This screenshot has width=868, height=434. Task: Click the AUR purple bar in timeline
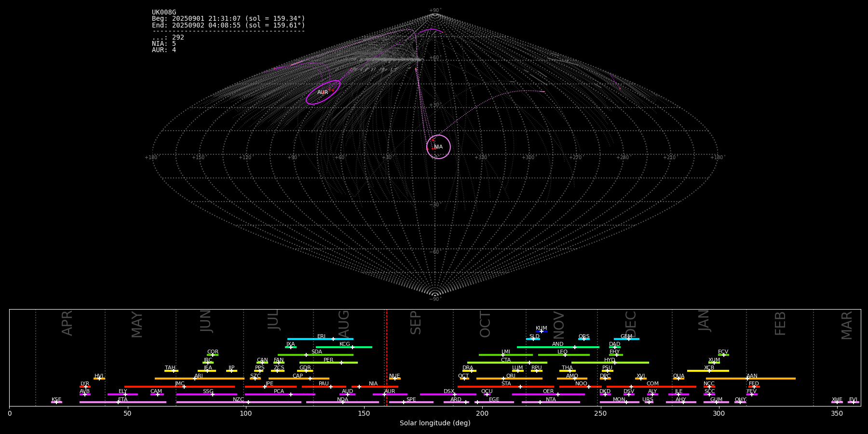pyautogui.click(x=390, y=394)
